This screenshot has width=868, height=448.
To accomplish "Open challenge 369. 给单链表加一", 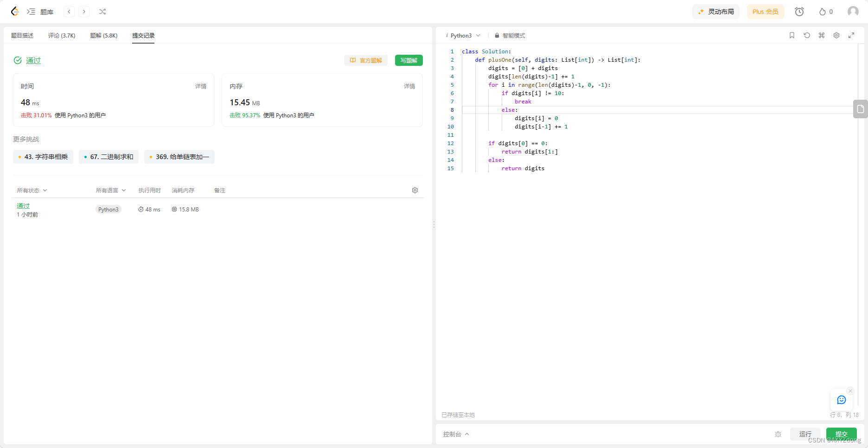I will (179, 157).
